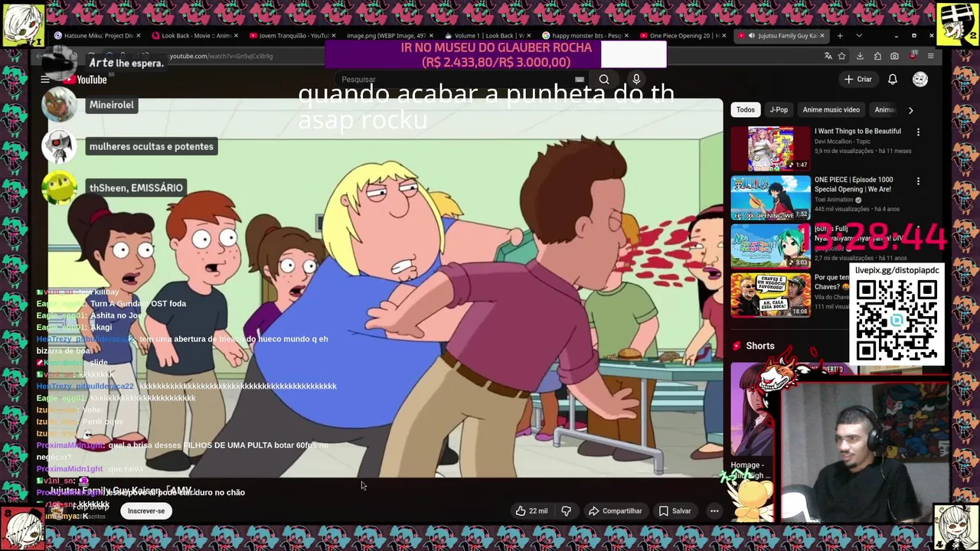The image size is (980, 551).
Task: Subscribe using the Inscrever-se button
Action: (x=146, y=511)
